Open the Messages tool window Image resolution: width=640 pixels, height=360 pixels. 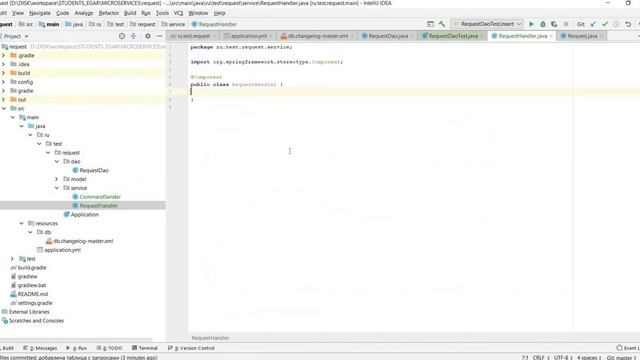coord(40,348)
